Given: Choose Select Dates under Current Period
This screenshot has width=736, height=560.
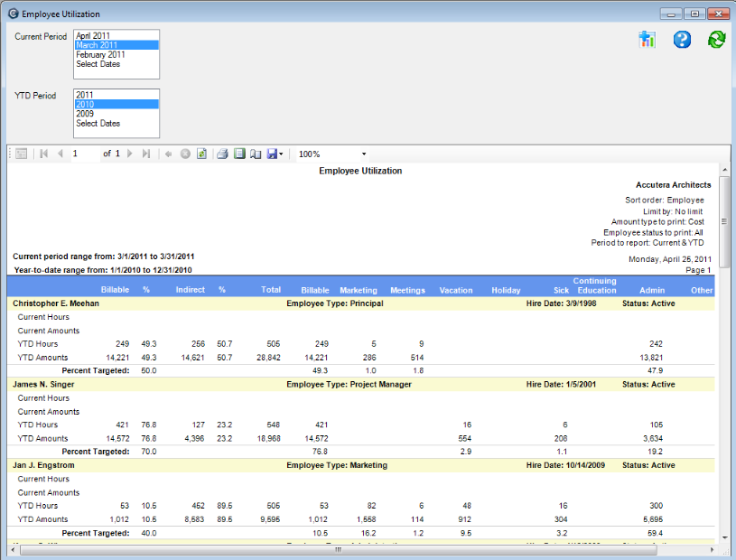Looking at the screenshot, I should [x=98, y=64].
